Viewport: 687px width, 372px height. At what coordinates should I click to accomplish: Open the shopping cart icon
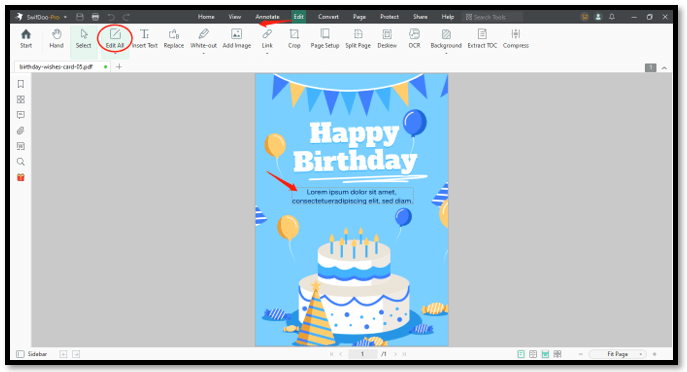coord(584,17)
